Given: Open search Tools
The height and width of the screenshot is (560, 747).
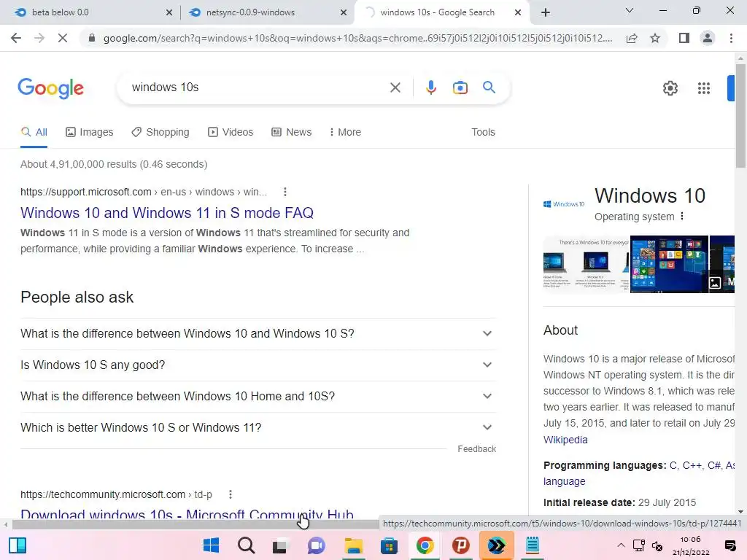Looking at the screenshot, I should [x=483, y=132].
